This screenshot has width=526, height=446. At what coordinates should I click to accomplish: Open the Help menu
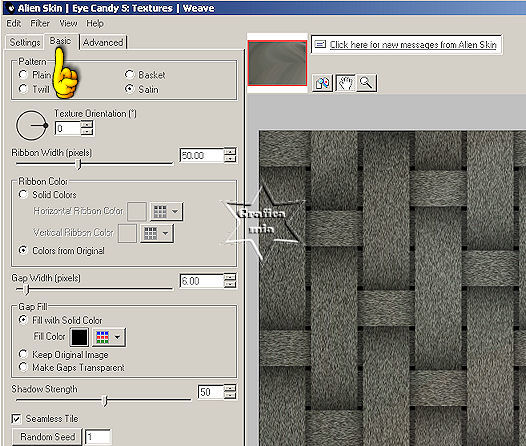tap(95, 23)
